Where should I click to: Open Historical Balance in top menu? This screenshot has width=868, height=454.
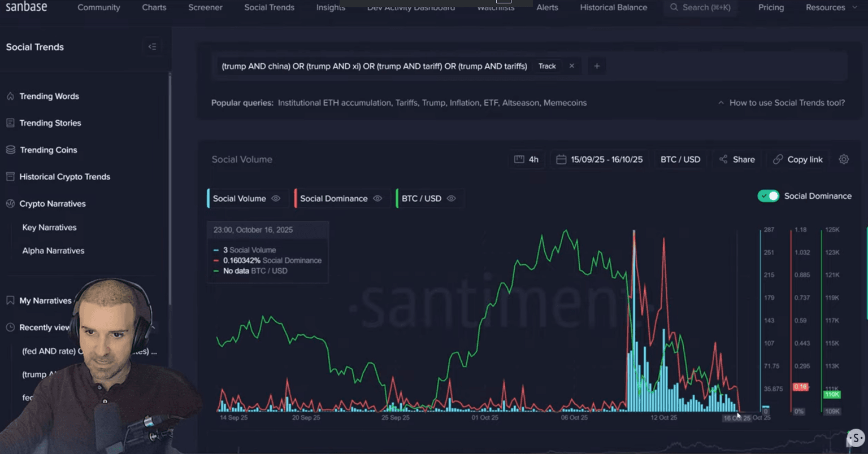pyautogui.click(x=613, y=7)
